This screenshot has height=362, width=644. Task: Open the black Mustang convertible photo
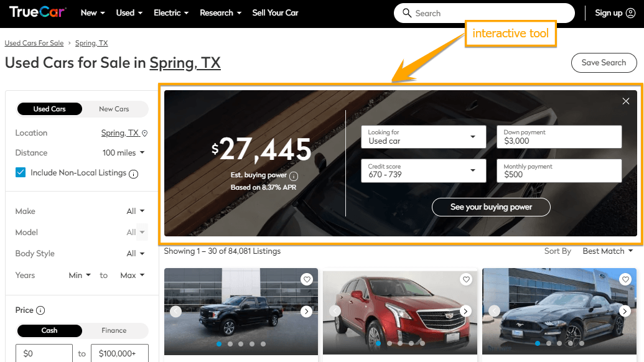(559, 311)
